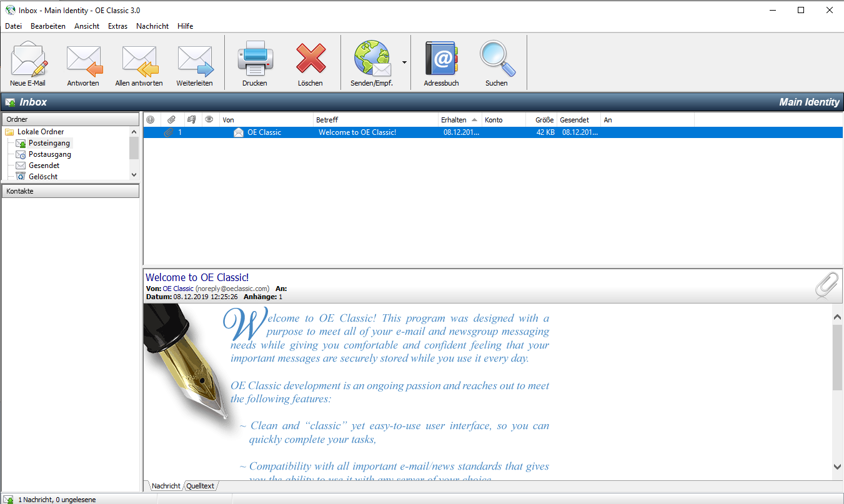Sort messages by Betreff column
Viewport: 844px width, 504px height.
[375, 120]
